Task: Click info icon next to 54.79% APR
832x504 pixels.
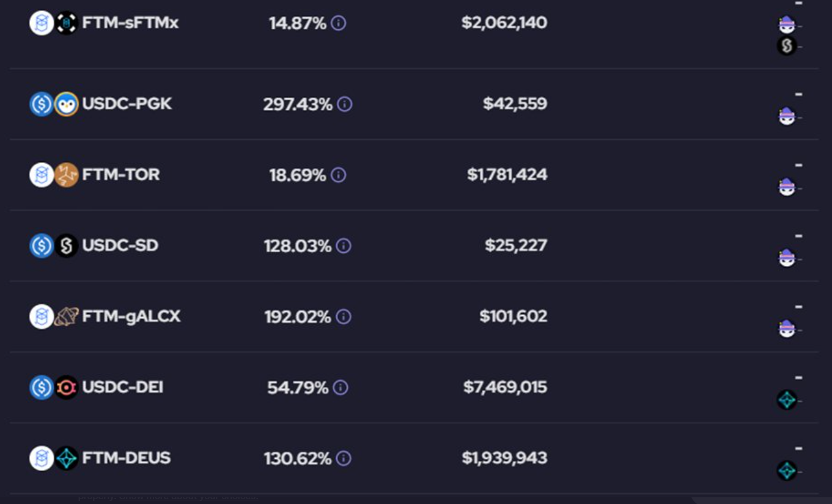Action: pyautogui.click(x=341, y=388)
